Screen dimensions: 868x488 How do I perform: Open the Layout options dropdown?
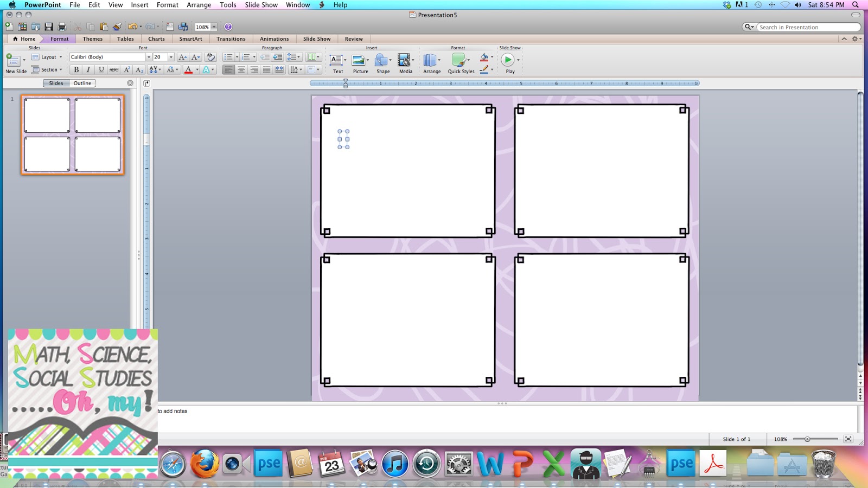[60, 56]
